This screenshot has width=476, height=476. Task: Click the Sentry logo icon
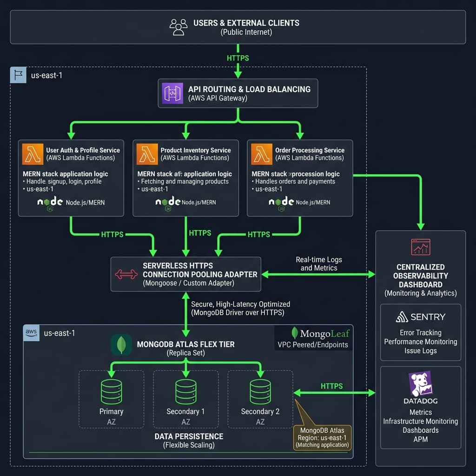coord(402,317)
